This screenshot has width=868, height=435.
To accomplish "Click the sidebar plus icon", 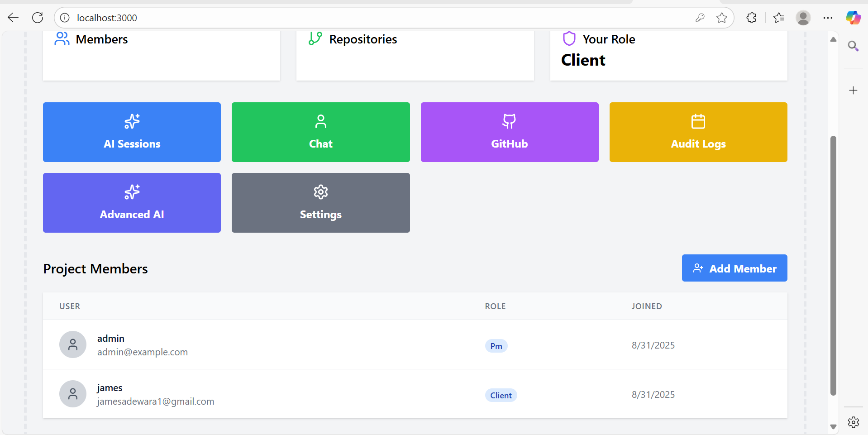I will pyautogui.click(x=853, y=91).
